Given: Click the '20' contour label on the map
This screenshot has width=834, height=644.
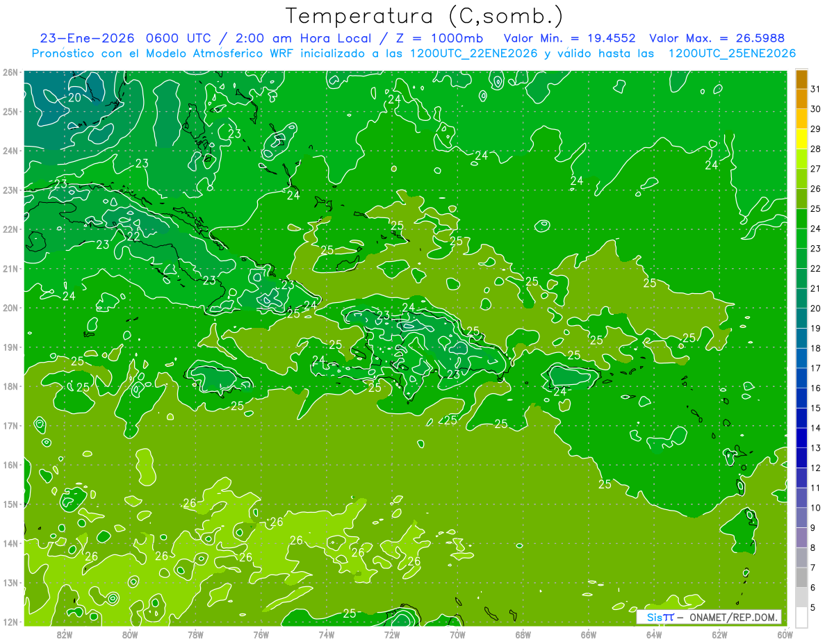Looking at the screenshot, I should tap(74, 97).
